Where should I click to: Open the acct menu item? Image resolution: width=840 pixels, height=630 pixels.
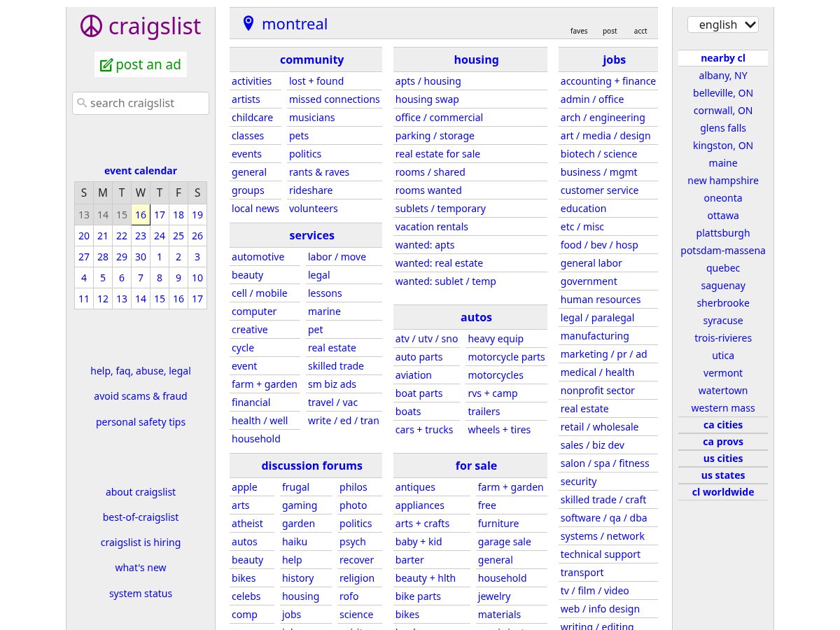(x=640, y=31)
